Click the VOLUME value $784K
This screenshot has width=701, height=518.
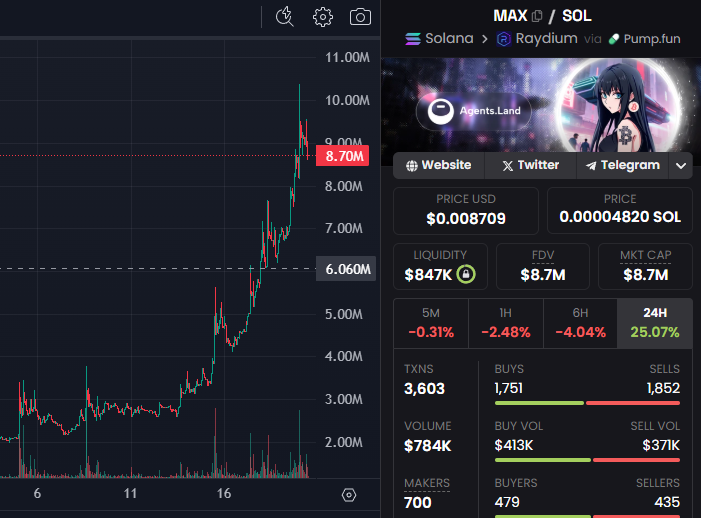(x=427, y=446)
